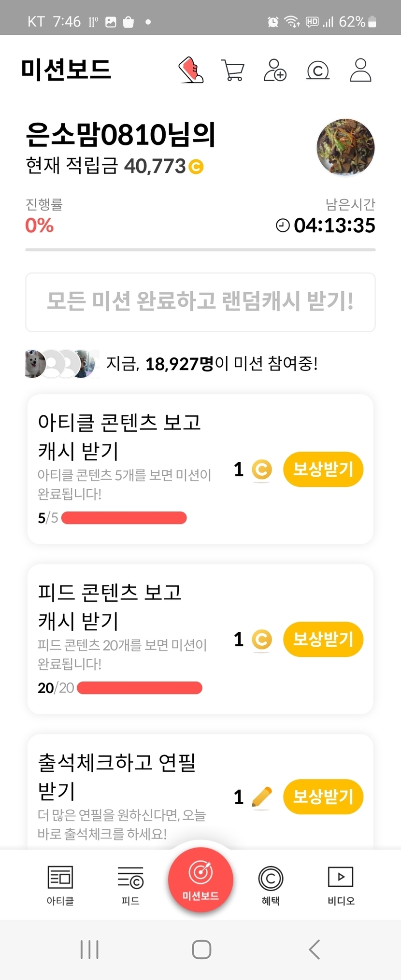Tap the gold coin beside 적립금 40,773

click(196, 167)
